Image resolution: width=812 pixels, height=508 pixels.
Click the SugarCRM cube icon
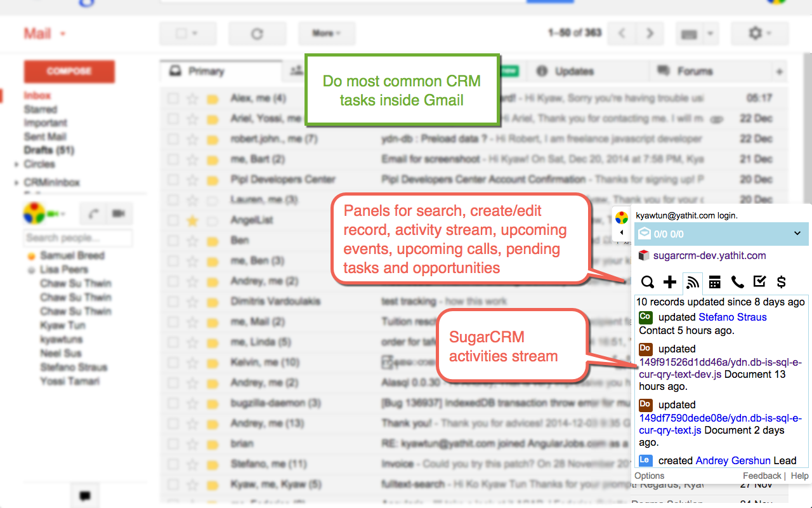[644, 255]
